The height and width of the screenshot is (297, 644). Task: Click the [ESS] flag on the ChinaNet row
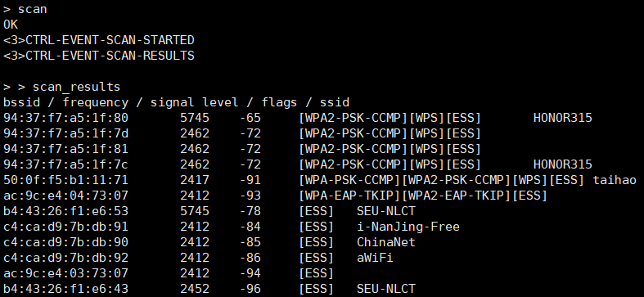(316, 242)
